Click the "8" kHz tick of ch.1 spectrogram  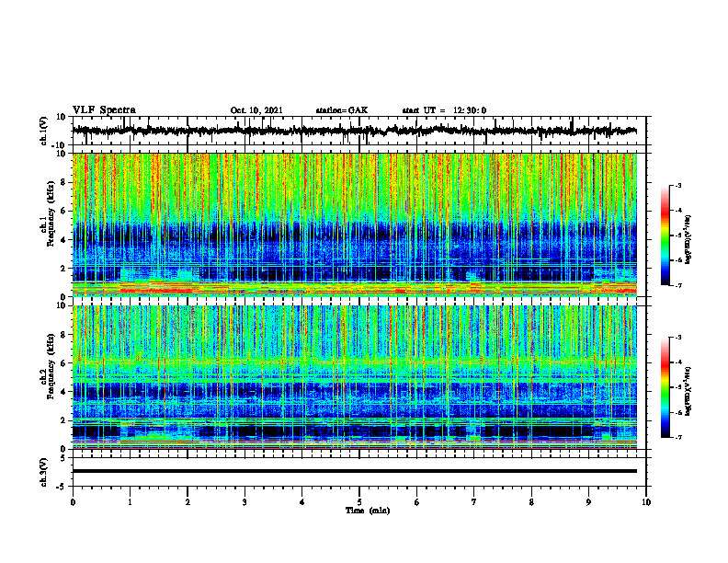(64, 182)
